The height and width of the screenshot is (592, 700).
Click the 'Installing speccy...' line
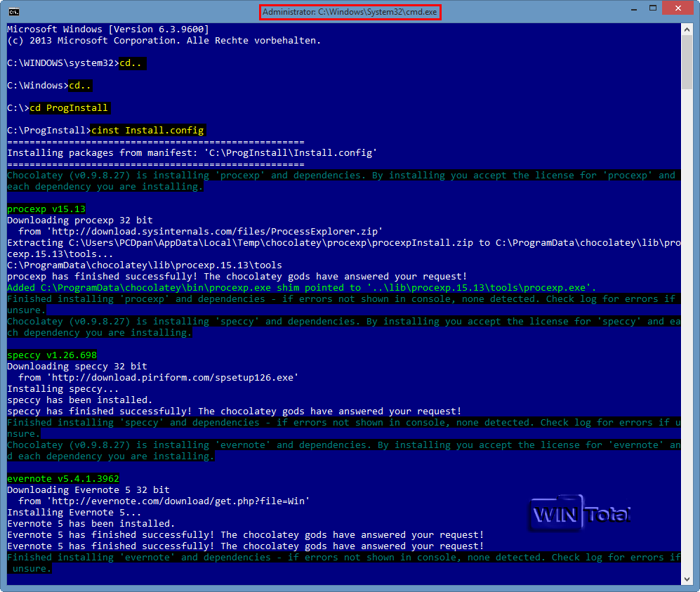63,389
